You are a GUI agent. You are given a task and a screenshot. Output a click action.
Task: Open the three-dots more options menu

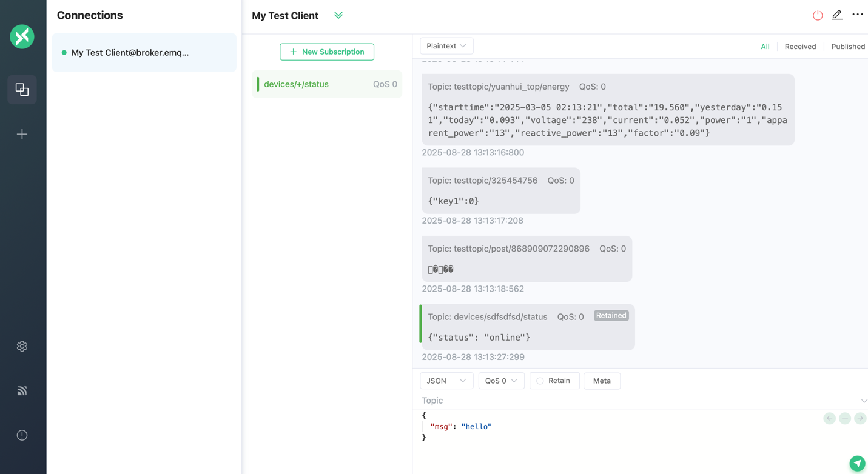tap(857, 15)
